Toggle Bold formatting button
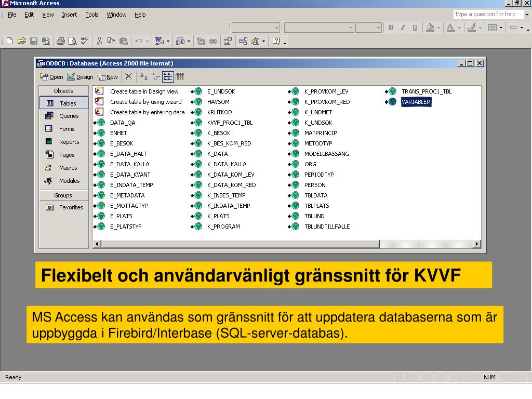 coord(391,28)
